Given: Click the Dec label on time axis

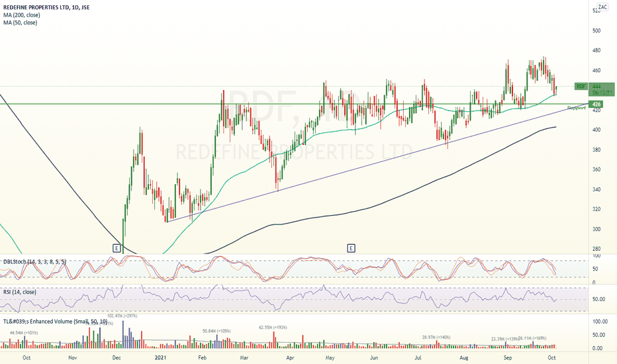Looking at the screenshot, I should click(x=117, y=357).
